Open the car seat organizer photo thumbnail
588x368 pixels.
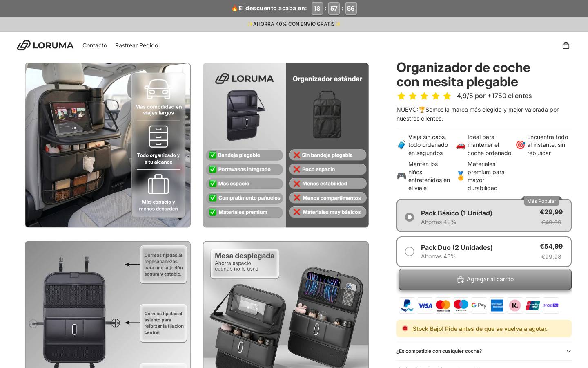pyautogui.click(x=108, y=145)
